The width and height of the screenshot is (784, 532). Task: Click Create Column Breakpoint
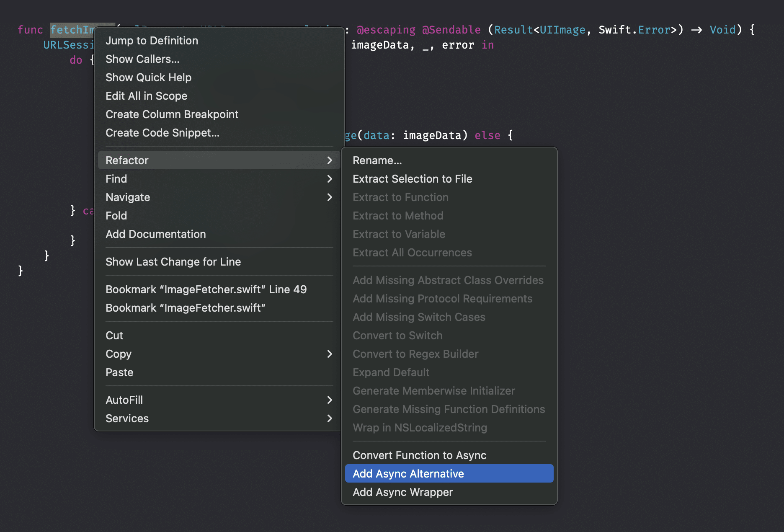coord(172,114)
